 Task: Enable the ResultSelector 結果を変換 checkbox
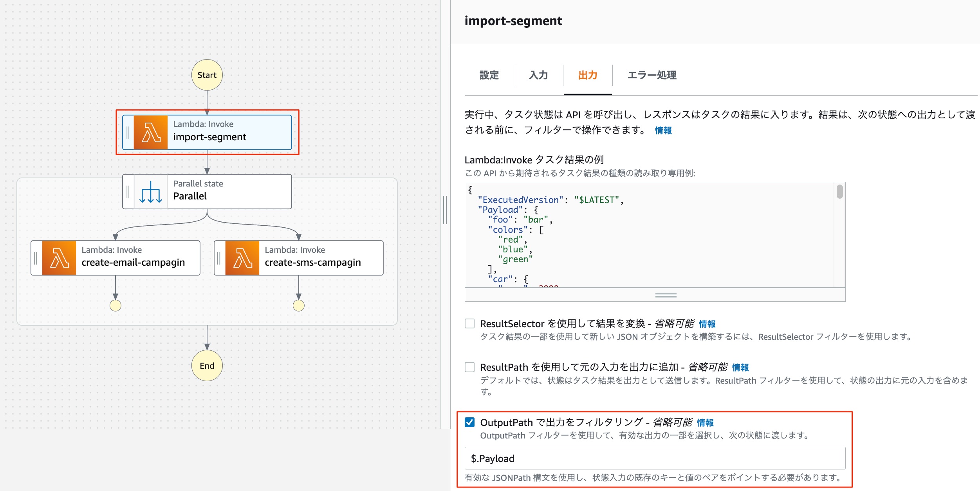469,323
